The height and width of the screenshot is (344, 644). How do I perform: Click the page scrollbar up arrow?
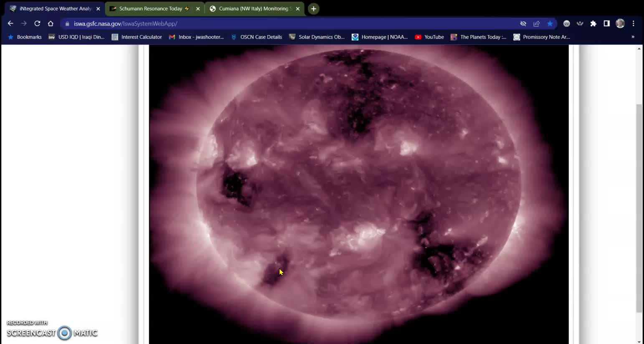coord(639,49)
